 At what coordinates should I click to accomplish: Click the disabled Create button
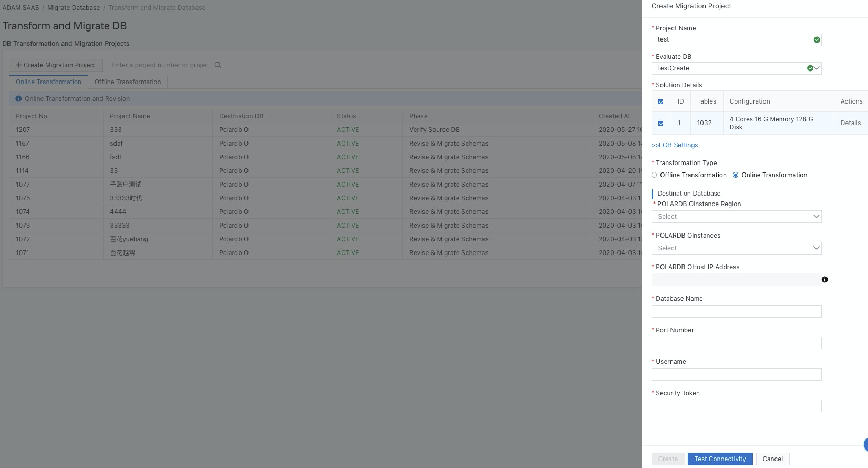pos(668,459)
